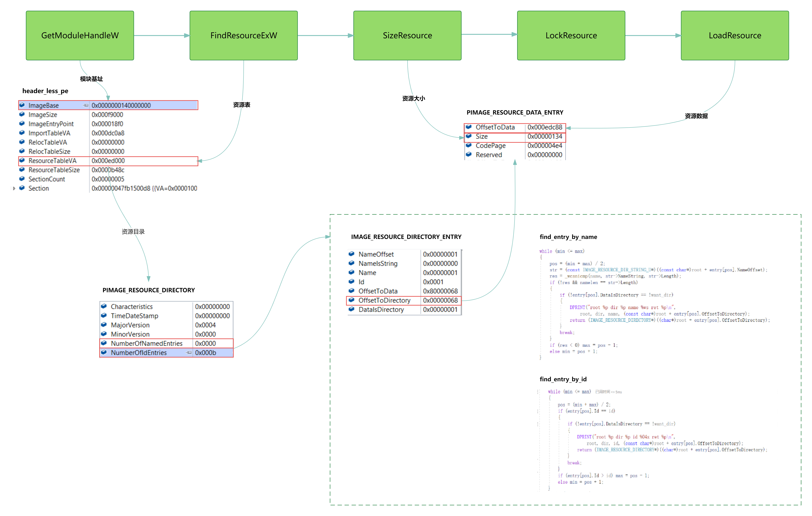The height and width of the screenshot is (516, 812).
Task: Click the cube icon next to ResourceTableVA
Action: 22,160
